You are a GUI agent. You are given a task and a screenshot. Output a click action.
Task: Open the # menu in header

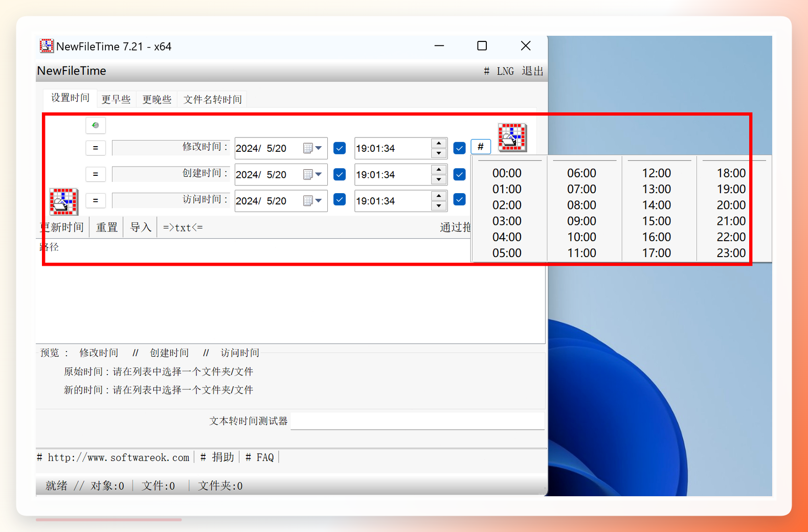click(x=486, y=71)
